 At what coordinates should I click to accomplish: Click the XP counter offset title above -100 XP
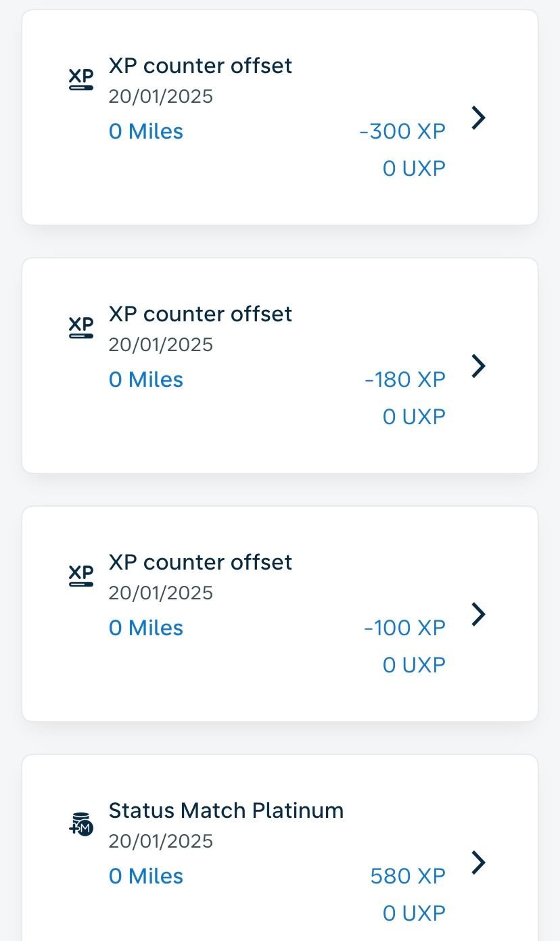click(200, 562)
